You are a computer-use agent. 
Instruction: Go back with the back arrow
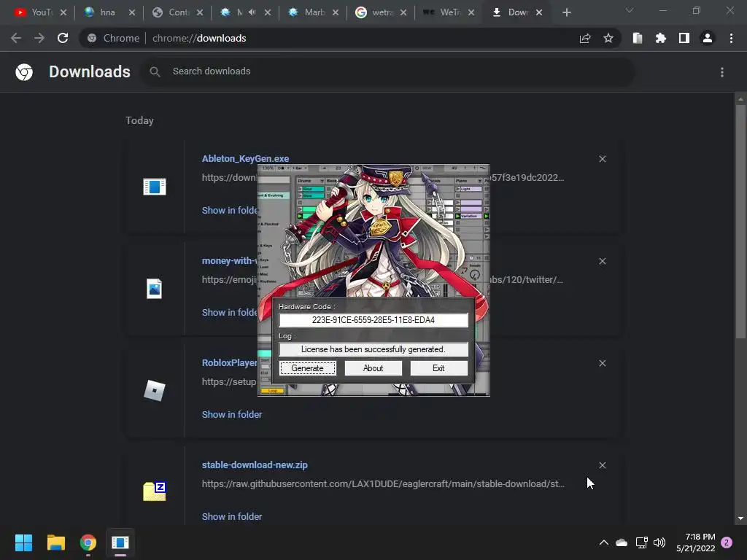(x=16, y=38)
